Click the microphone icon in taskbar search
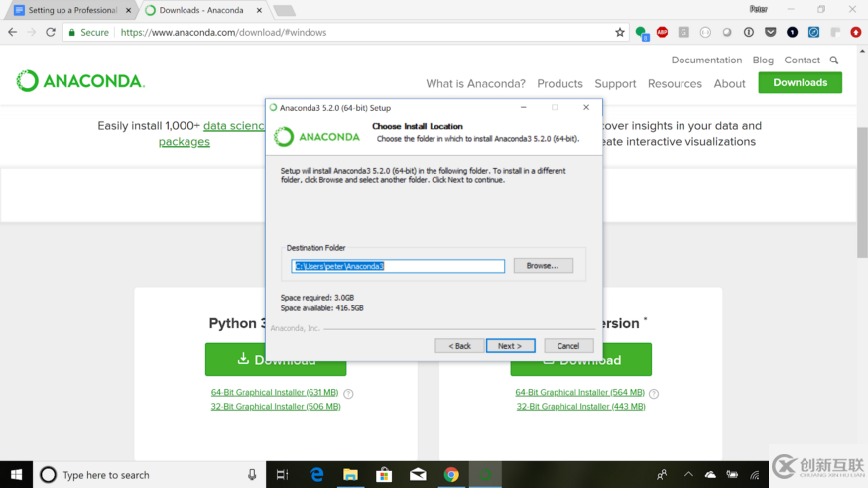 click(x=252, y=475)
